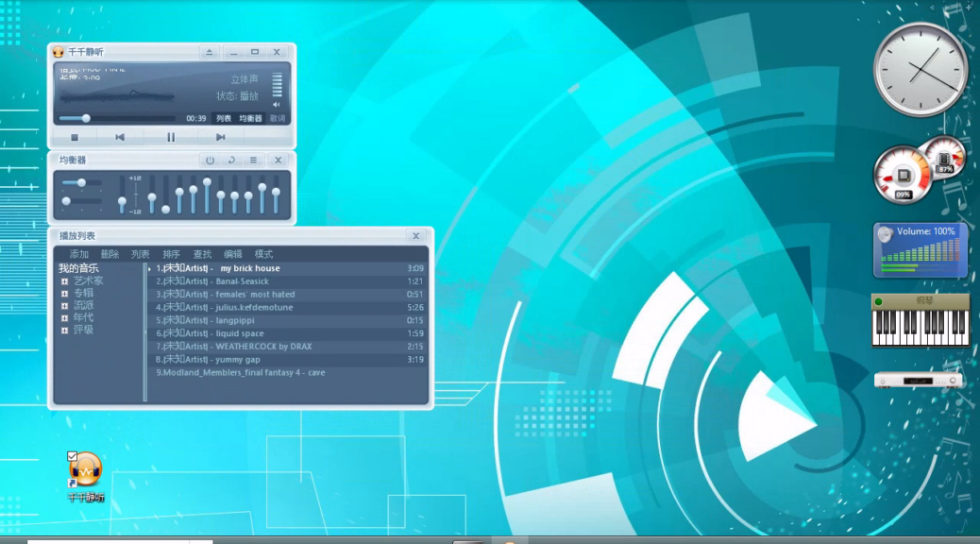
Task: Expand the 年代 tree node
Action: click(64, 317)
